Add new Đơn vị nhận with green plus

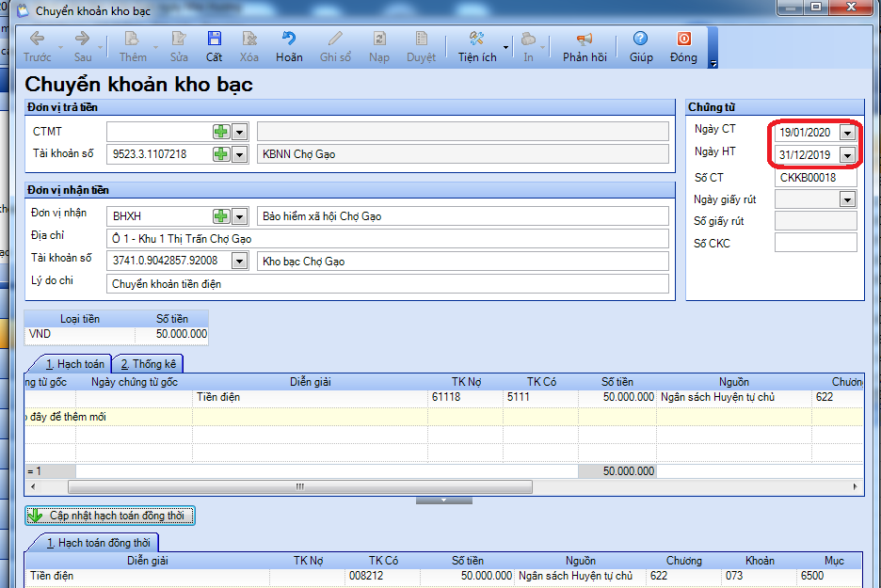pyautogui.click(x=221, y=216)
